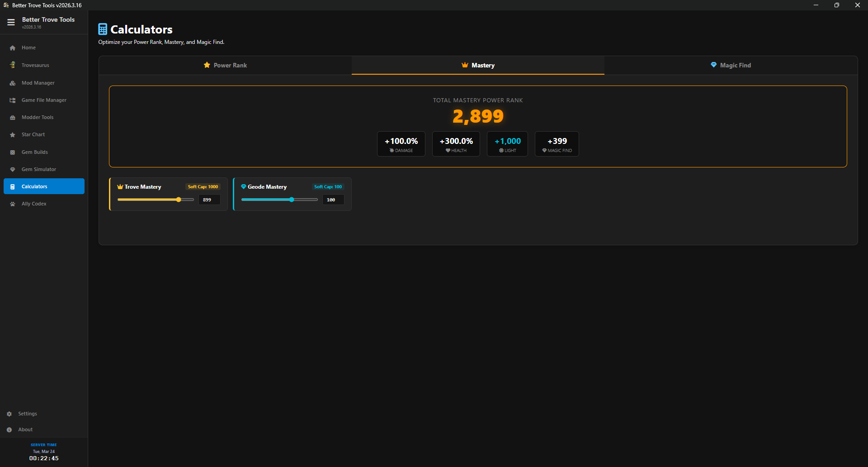Open the Ally Codex
Screen dimensions: 868x467
(x=34, y=203)
